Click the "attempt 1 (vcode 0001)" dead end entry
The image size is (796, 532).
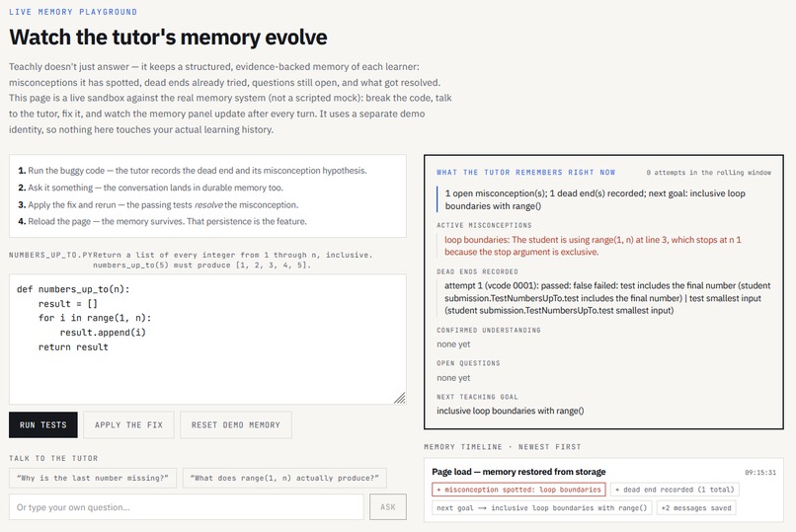click(607, 298)
